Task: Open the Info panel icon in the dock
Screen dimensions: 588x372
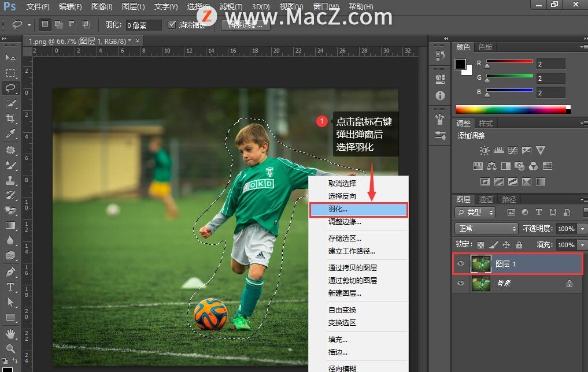Action: click(440, 95)
